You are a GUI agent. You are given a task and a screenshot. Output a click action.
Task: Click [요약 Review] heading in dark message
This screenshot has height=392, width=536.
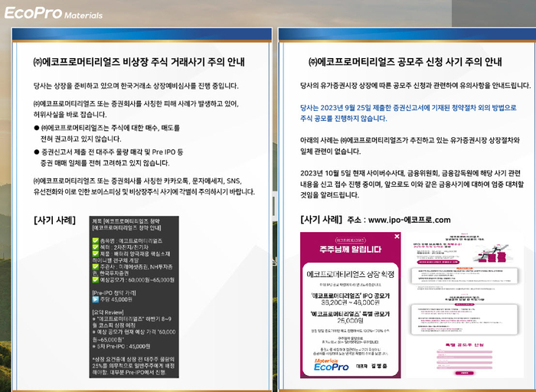click(108, 312)
